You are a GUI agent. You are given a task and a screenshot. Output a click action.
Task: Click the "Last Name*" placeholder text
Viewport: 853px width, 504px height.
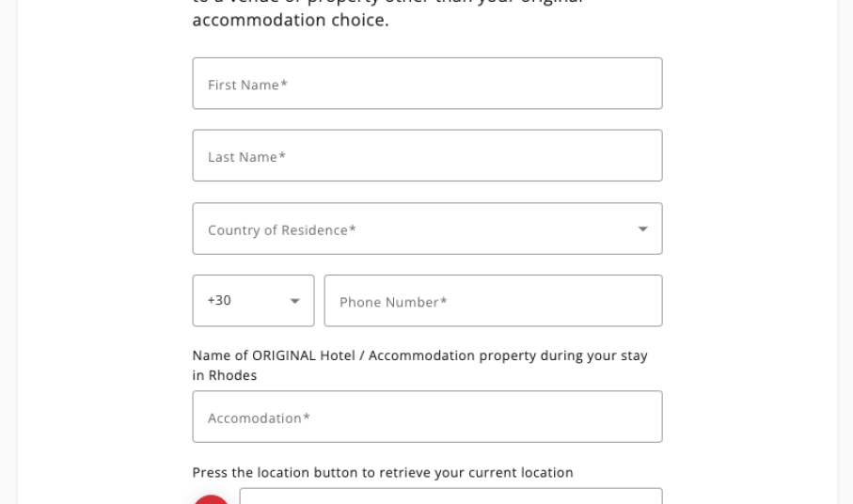tap(246, 157)
